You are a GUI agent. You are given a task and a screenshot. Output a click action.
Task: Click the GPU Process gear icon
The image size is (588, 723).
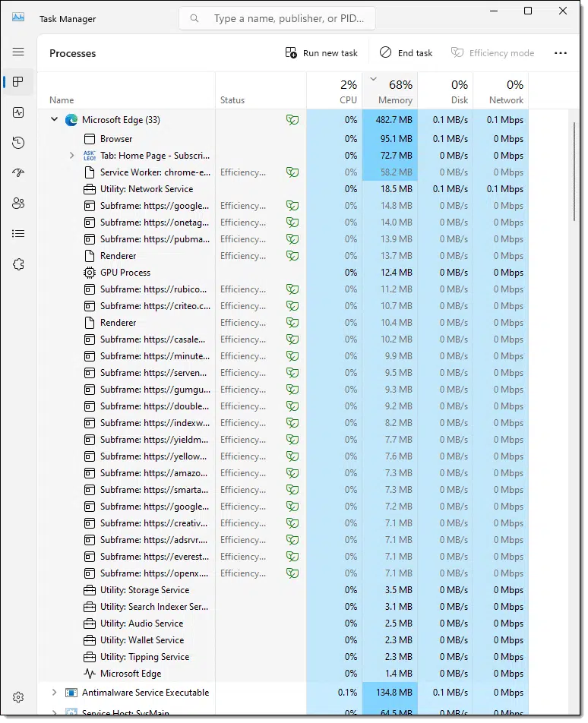pyautogui.click(x=90, y=273)
